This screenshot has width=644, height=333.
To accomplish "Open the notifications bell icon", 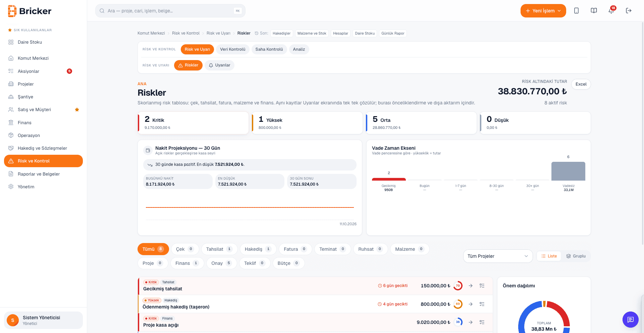I will (x=611, y=11).
